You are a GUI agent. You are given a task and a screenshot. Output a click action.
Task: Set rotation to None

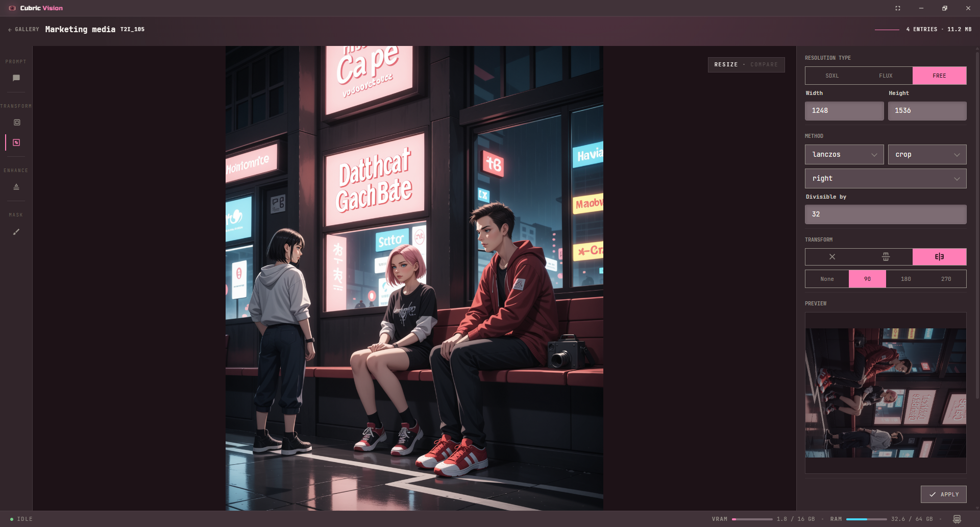827,279
